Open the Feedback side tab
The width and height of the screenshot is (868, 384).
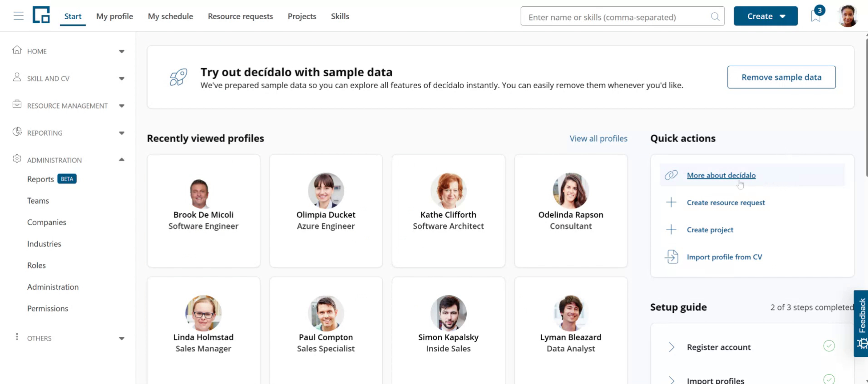861,323
